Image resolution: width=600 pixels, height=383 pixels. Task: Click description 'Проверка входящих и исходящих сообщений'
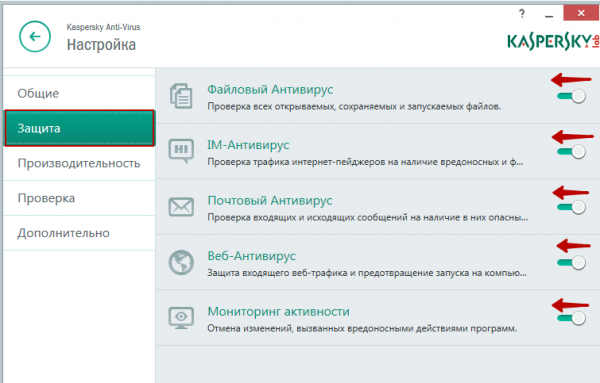[x=367, y=217]
